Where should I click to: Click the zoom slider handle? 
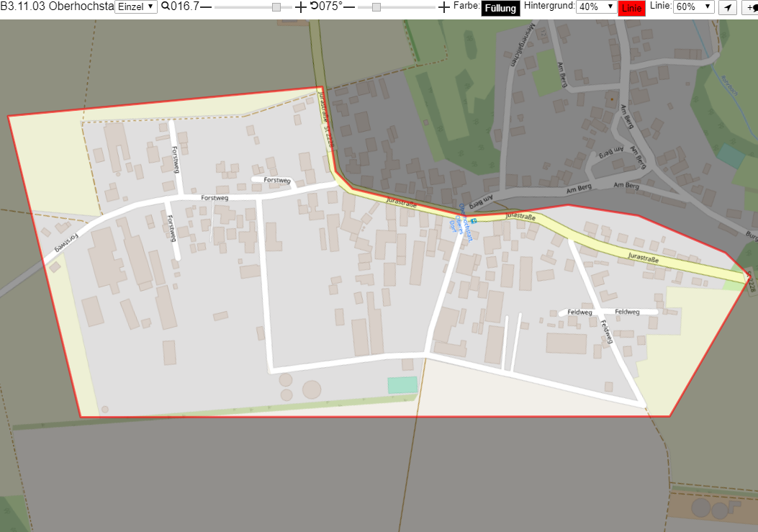(276, 7)
